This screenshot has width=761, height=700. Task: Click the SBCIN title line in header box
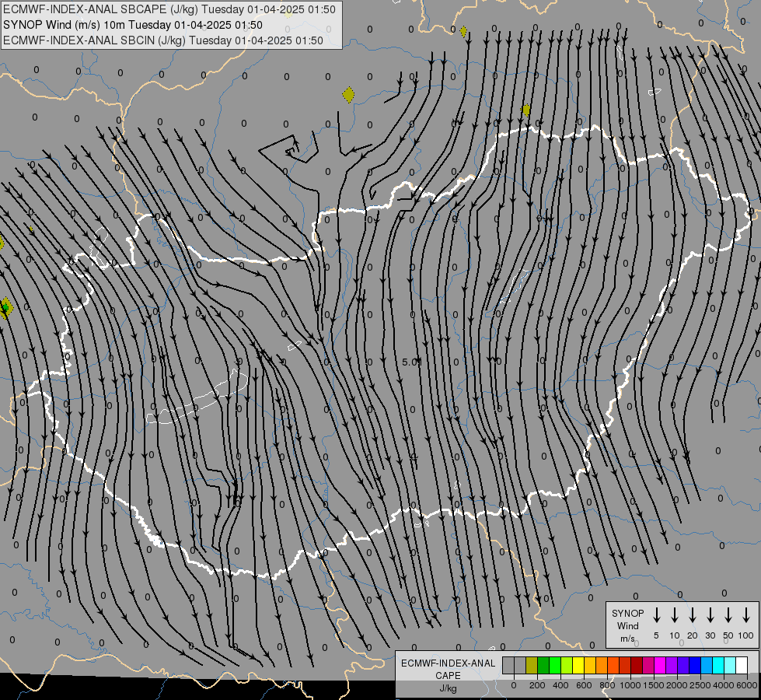coord(163,40)
